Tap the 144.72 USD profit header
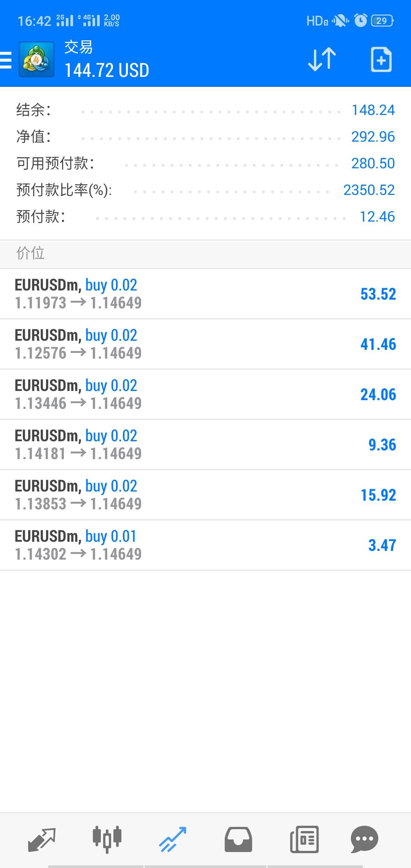Image resolution: width=411 pixels, height=868 pixels. [107, 70]
